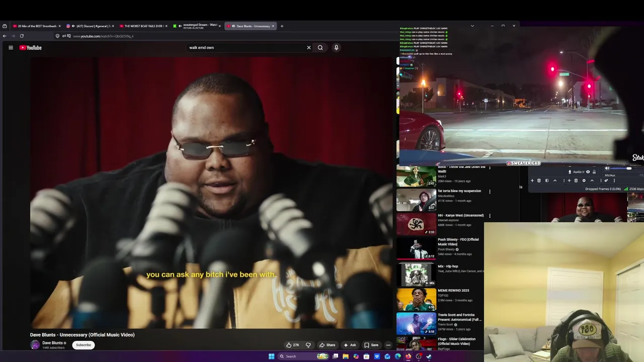Open advanced audio properties gears in OBS

point(606,180)
